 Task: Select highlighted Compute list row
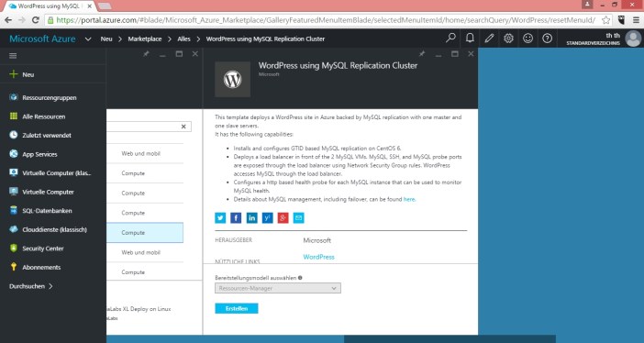[x=145, y=233]
